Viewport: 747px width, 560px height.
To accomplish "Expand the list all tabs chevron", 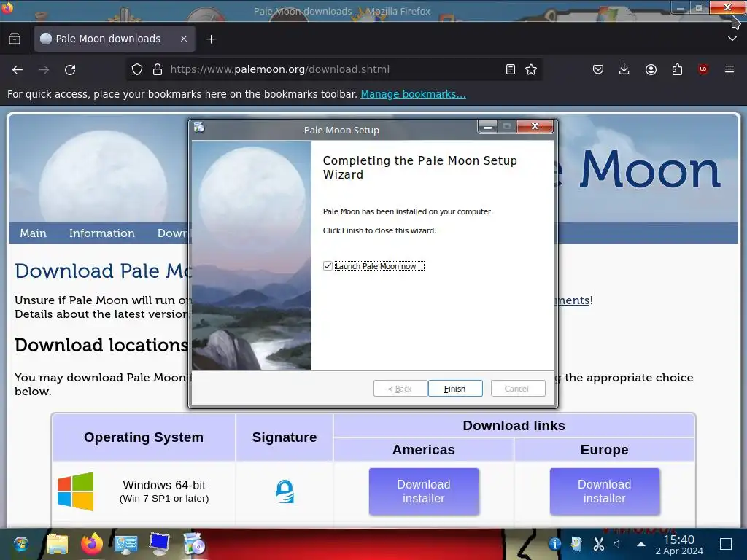I will point(732,39).
